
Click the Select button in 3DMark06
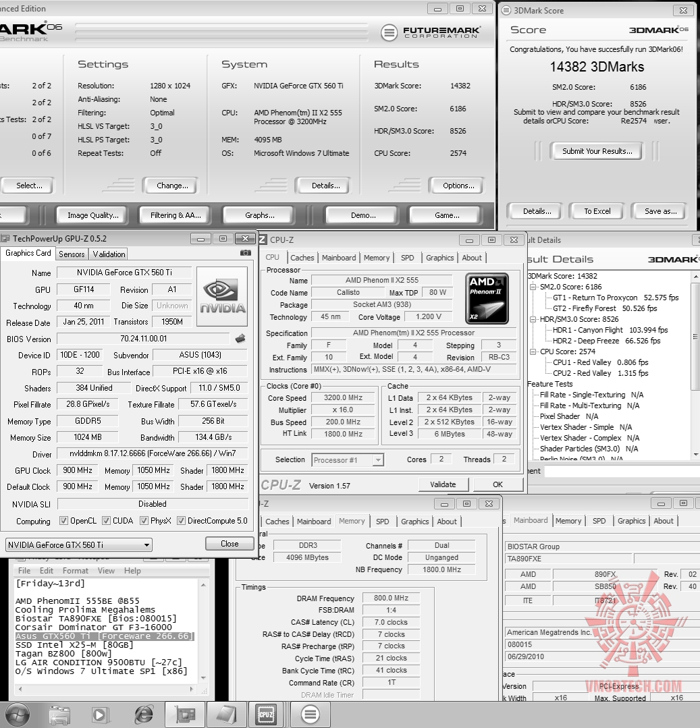pyautogui.click(x=29, y=186)
